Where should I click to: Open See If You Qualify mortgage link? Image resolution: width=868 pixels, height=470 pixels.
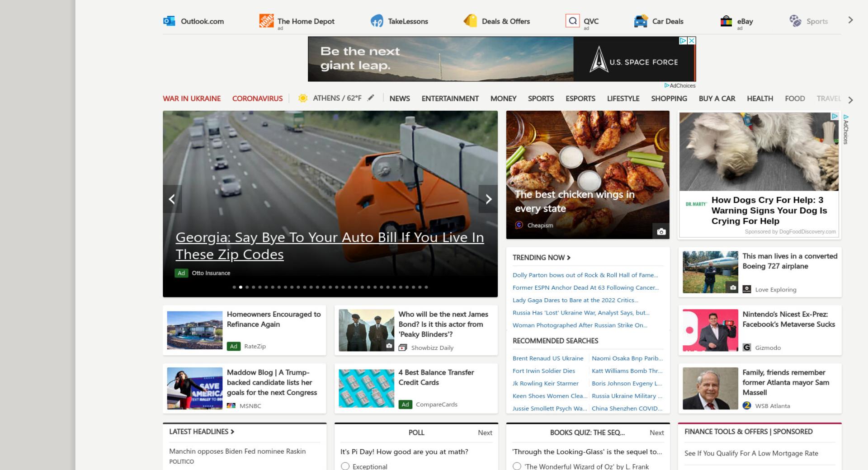751,453
